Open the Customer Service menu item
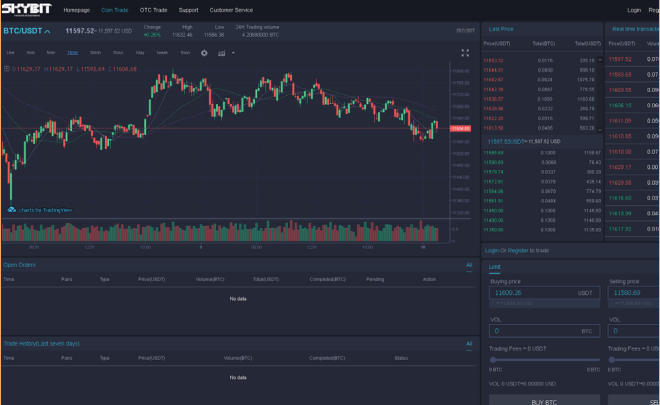This screenshot has width=660, height=405. point(231,10)
